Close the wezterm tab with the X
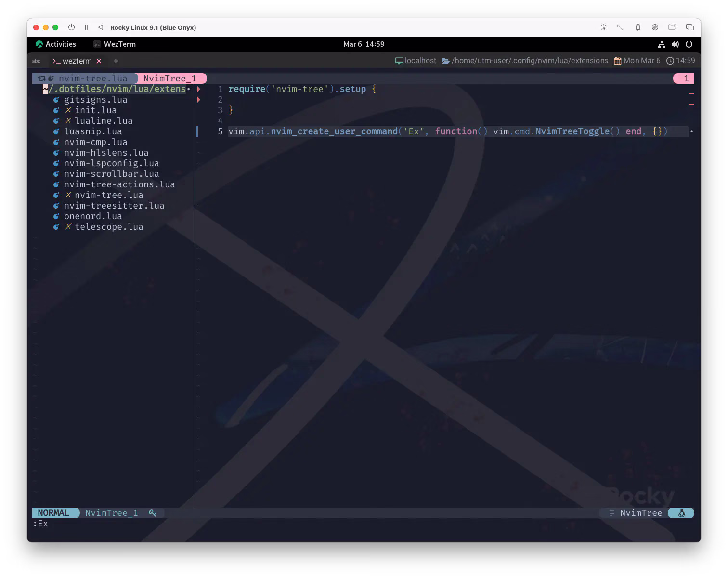Image resolution: width=728 pixels, height=578 pixels. tap(99, 61)
